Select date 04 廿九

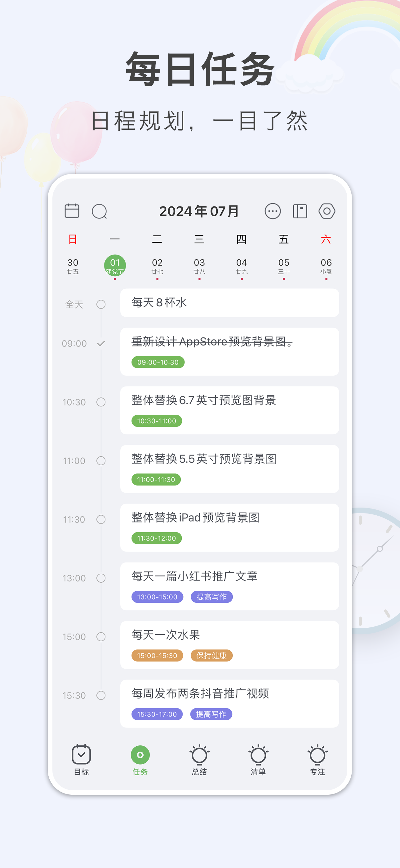tap(242, 266)
